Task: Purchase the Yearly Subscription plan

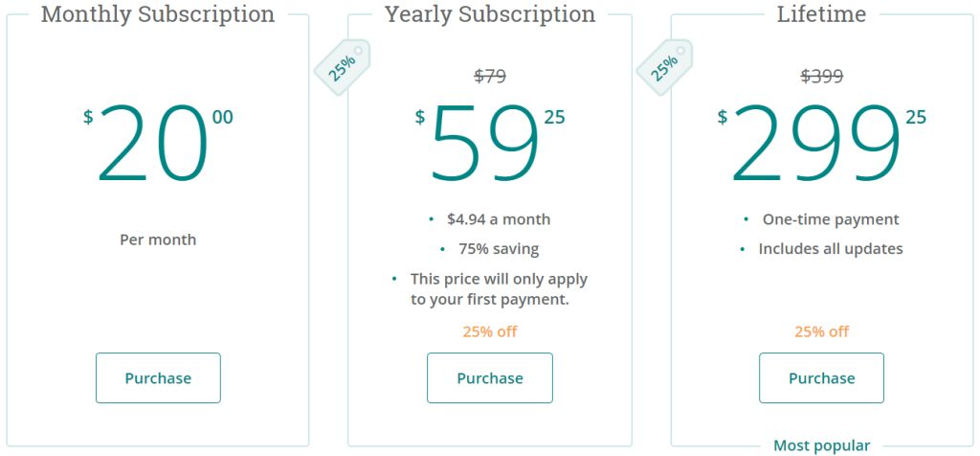Action: point(490,377)
